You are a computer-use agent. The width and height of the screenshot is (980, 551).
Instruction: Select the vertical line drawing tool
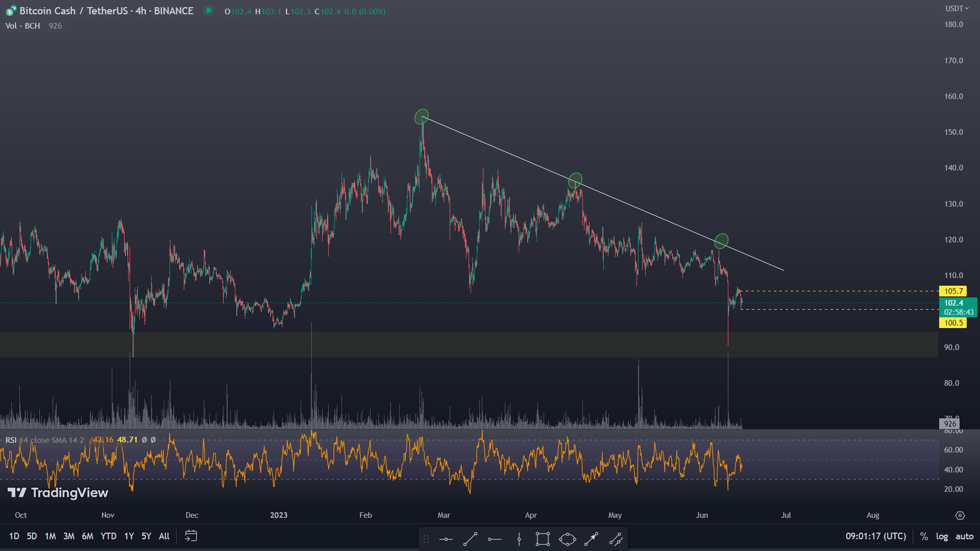(x=519, y=539)
